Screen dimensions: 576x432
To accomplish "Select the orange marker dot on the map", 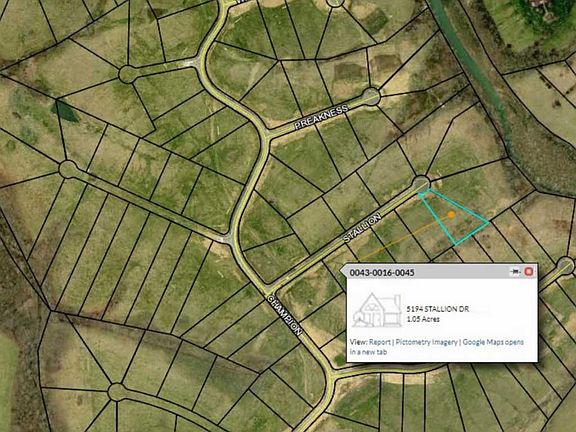I will pos(451,215).
